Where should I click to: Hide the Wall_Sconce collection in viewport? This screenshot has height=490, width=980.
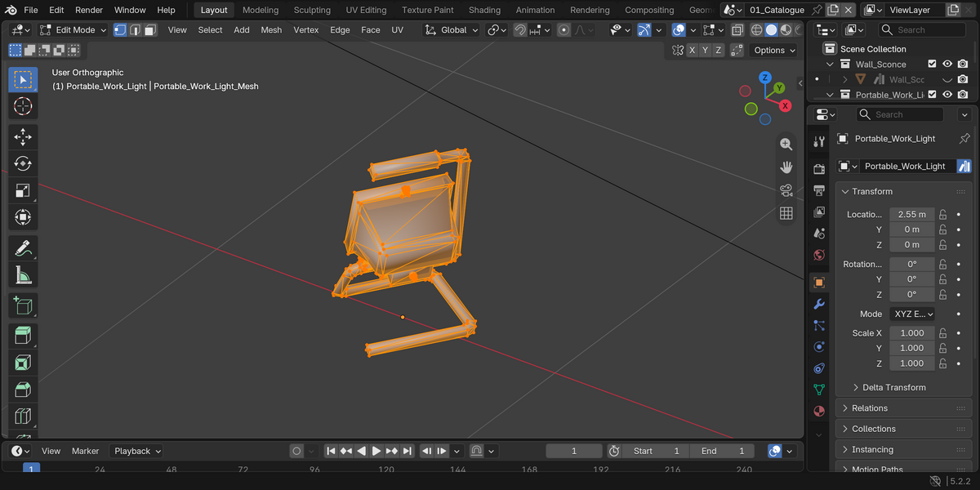pos(947,64)
